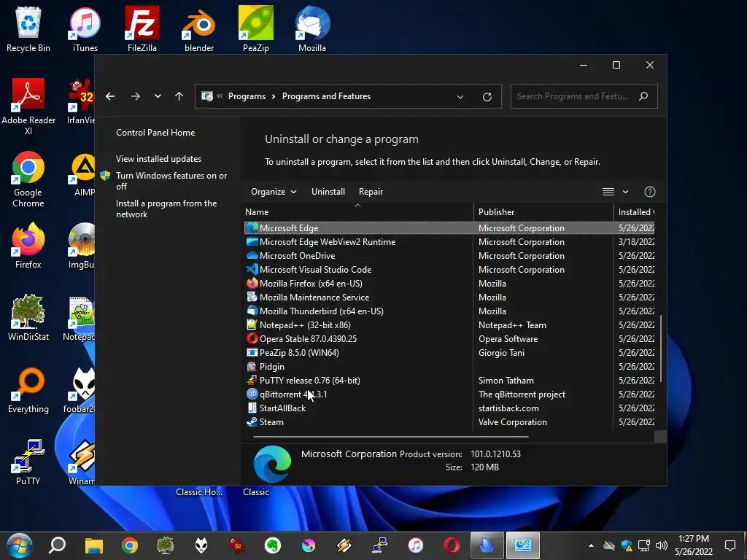Screen dimensions: 747x560
Task: Open the Mozilla Thunderbird desktop icon
Action: (312, 29)
